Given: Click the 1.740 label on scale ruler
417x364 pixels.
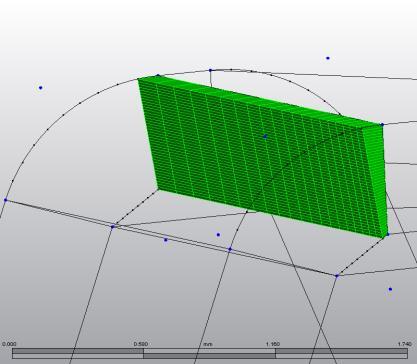Looking at the screenshot, I should [x=405, y=344].
